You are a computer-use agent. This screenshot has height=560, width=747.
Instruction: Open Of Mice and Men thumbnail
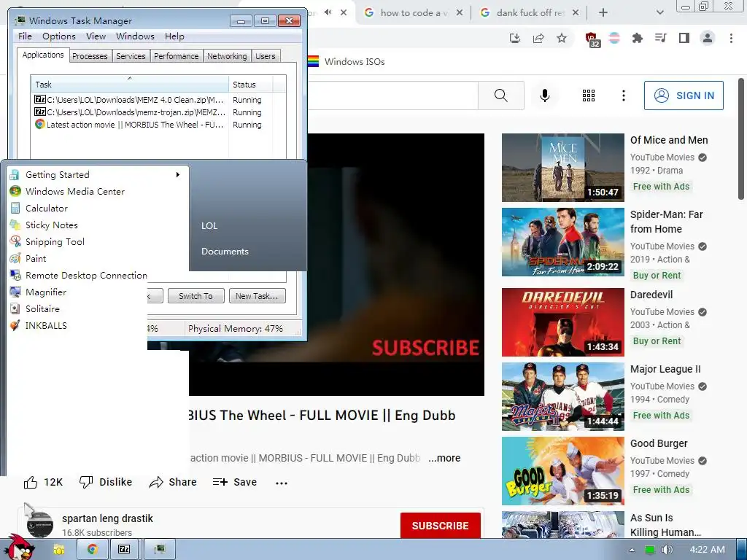point(562,168)
